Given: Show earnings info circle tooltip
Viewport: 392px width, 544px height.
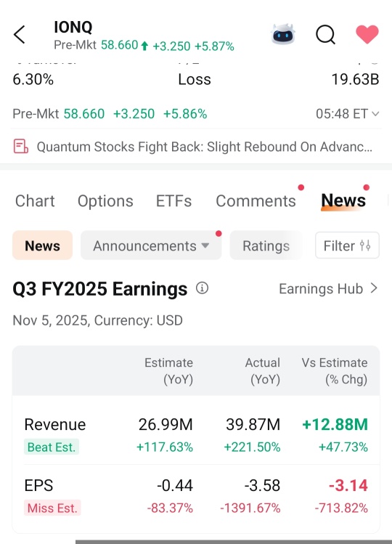Looking at the screenshot, I should pos(203,288).
